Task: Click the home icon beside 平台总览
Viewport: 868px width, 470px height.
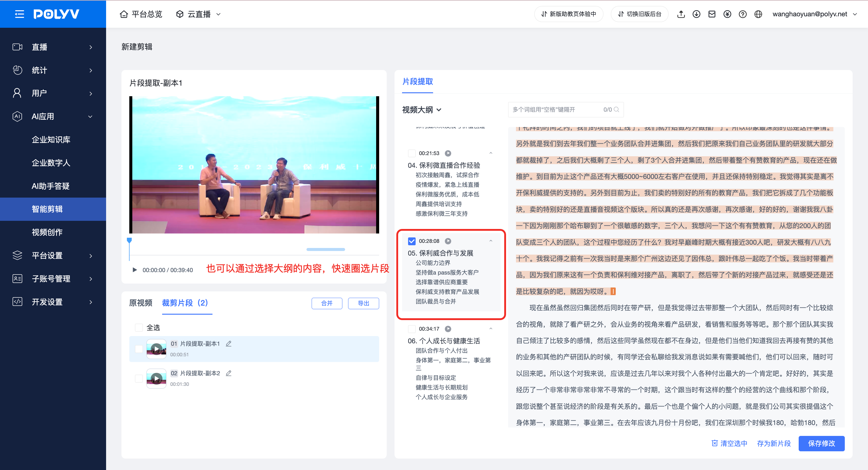Action: [x=124, y=14]
